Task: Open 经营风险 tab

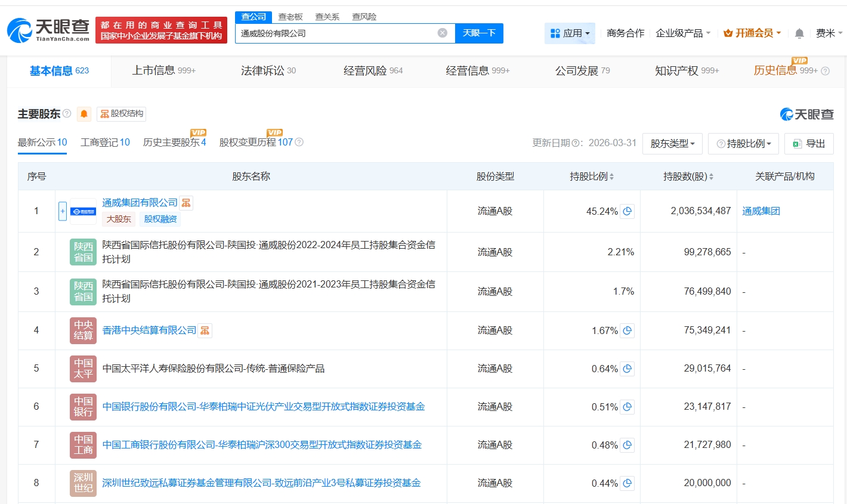Action: [373, 71]
